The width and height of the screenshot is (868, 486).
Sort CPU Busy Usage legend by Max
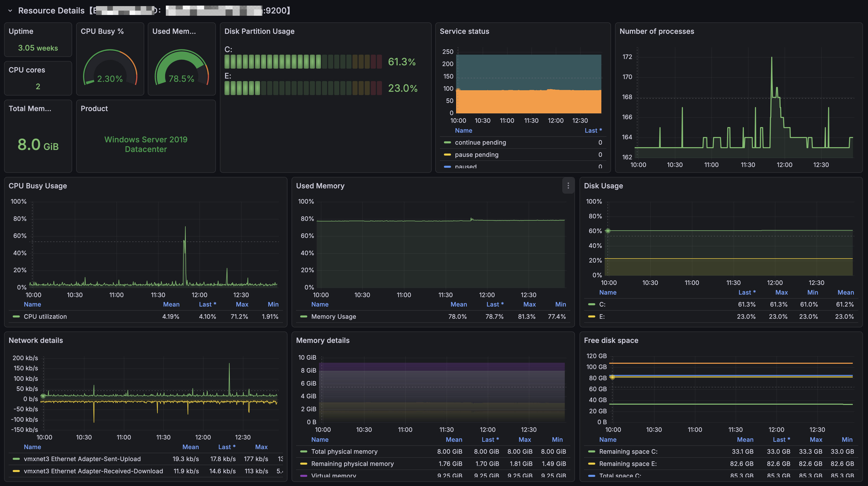tap(242, 304)
